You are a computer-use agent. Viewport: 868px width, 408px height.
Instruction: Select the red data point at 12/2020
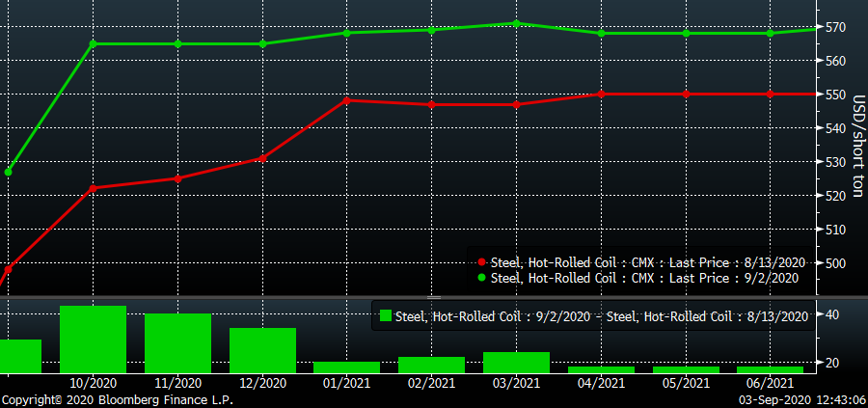tap(262, 158)
